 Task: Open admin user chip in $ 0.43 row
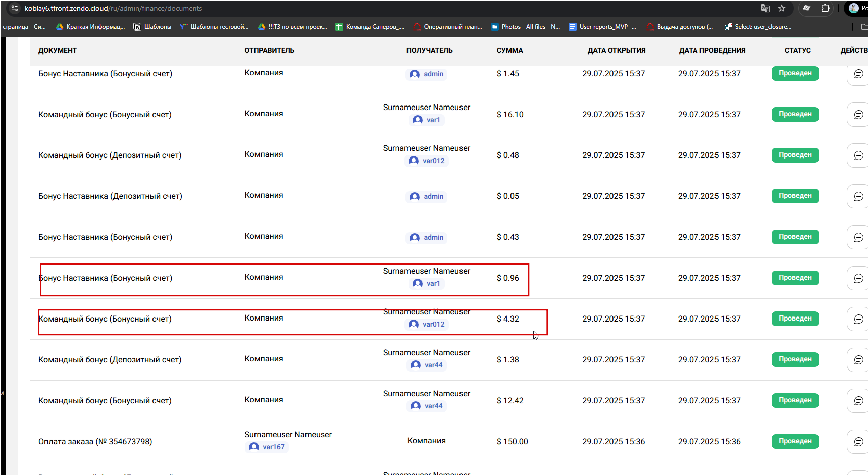pyautogui.click(x=427, y=238)
